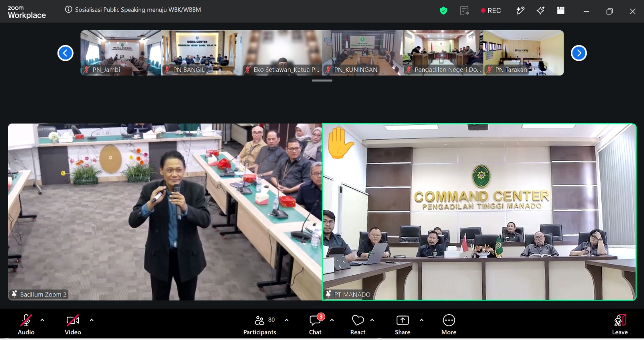Image resolution: width=644 pixels, height=340 pixels.
Task: Expand the Share options caret
Action: [421, 320]
